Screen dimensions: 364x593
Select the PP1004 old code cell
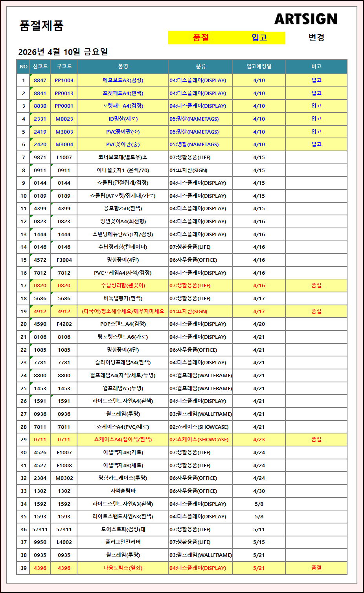pos(64,80)
